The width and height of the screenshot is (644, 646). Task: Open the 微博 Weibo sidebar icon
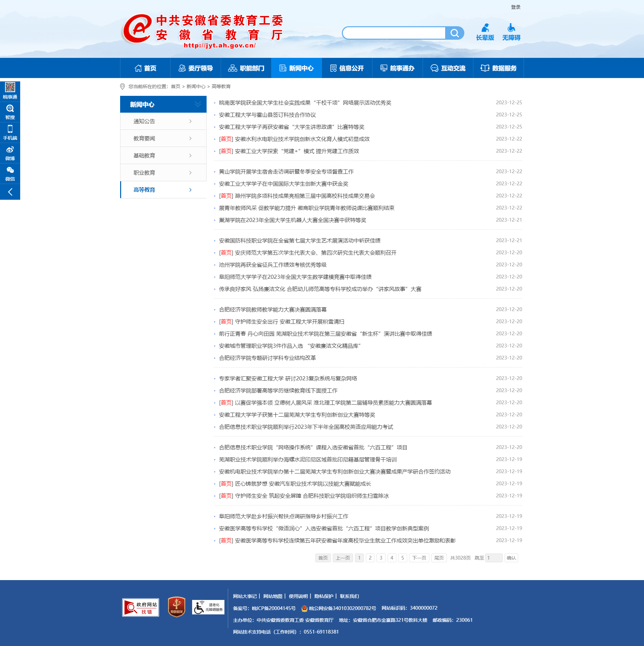point(10,153)
